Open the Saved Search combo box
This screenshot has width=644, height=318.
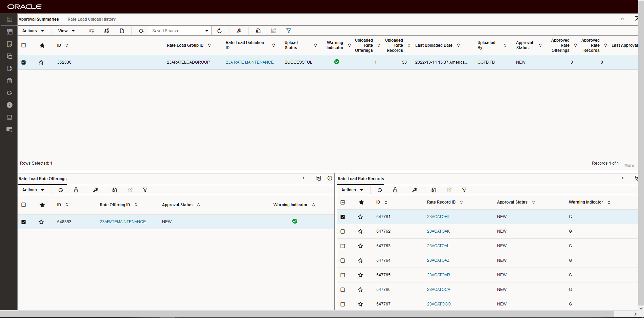[180, 31]
